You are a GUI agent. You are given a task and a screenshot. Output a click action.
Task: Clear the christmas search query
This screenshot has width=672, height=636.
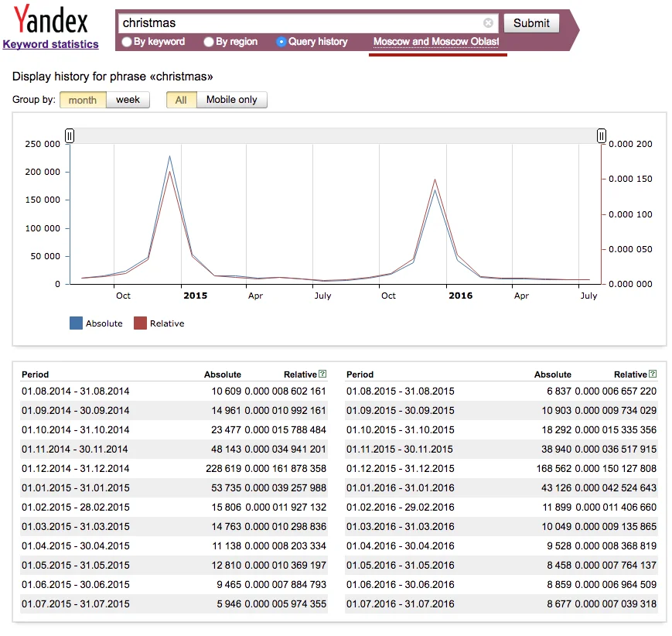[487, 23]
